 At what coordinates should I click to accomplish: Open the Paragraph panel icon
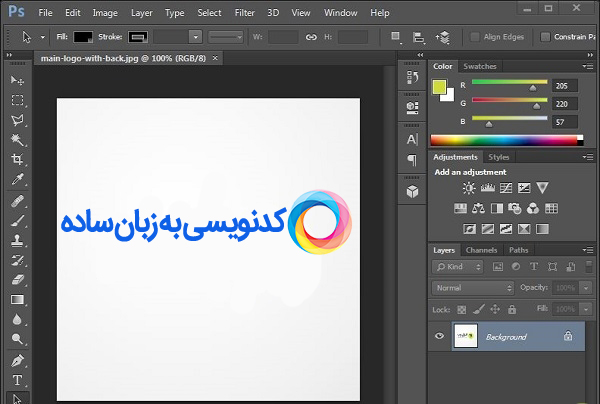point(412,160)
